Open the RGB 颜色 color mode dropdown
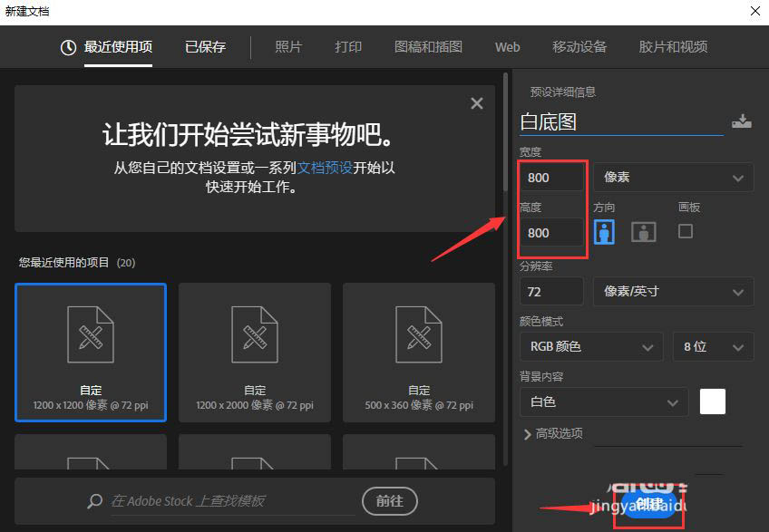 [x=591, y=346]
